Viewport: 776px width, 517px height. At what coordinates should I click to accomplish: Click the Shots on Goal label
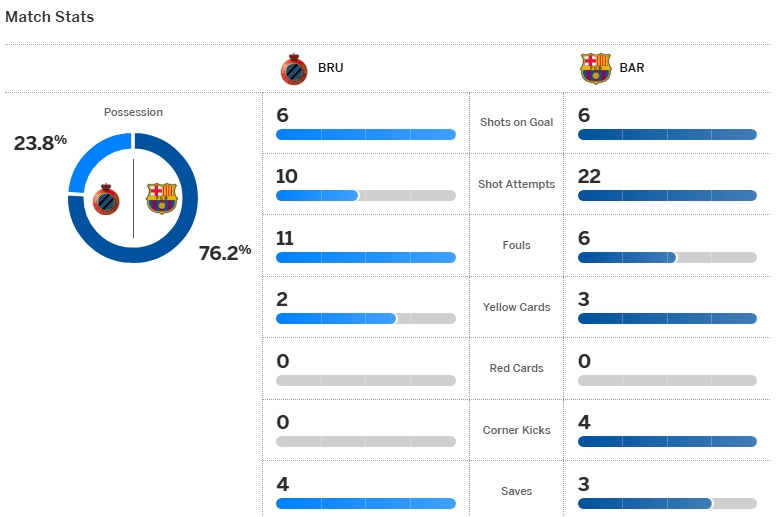pyautogui.click(x=516, y=122)
